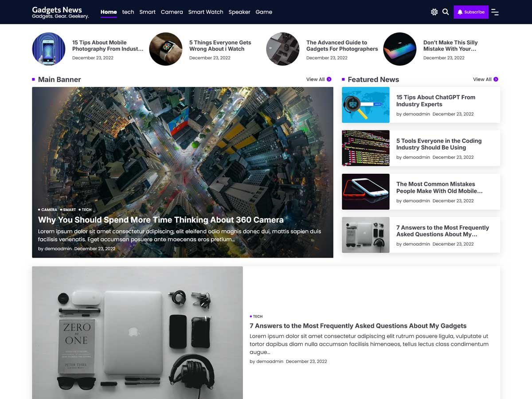Open the Smart Watch menu item

(x=206, y=12)
